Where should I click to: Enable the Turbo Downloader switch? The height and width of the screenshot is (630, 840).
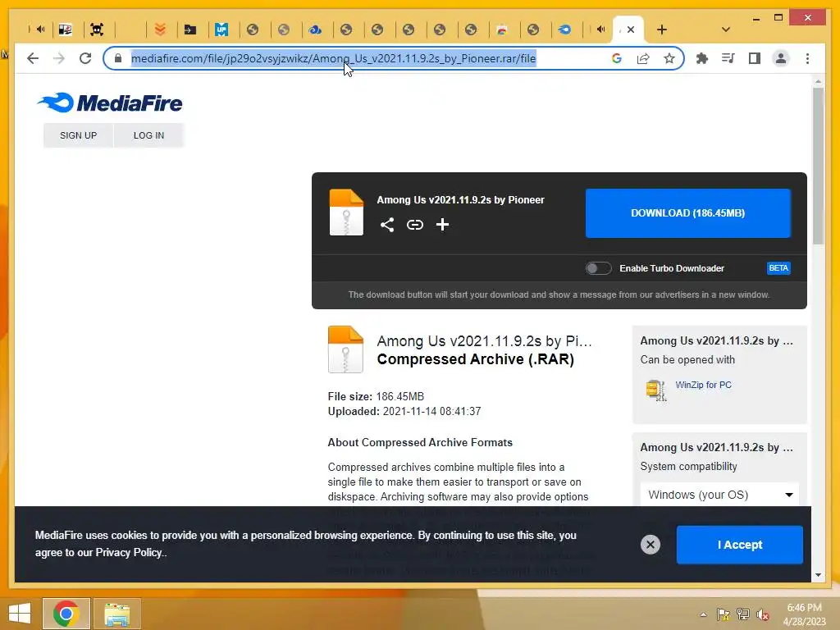pyautogui.click(x=598, y=268)
